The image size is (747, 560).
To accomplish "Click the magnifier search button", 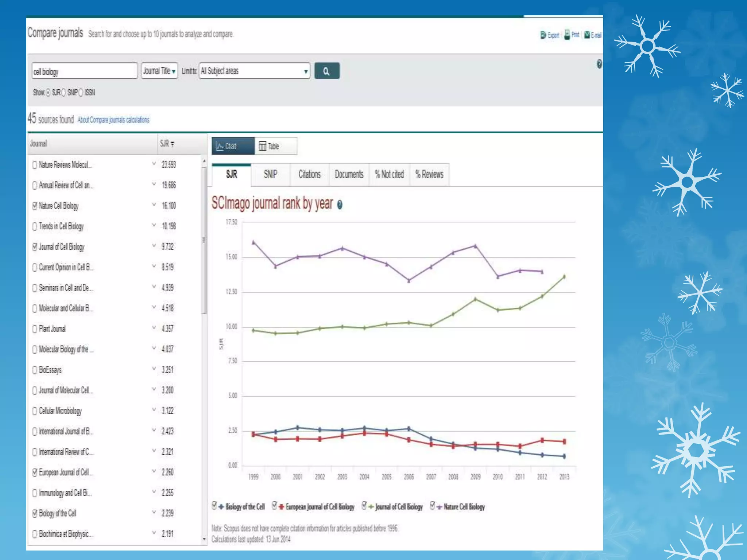I will pos(326,71).
